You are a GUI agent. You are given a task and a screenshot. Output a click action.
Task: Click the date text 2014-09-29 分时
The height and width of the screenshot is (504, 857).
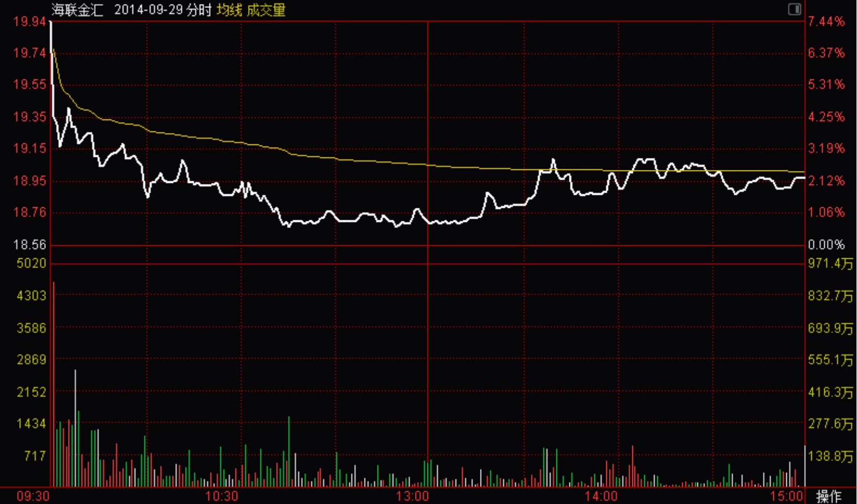pos(163,10)
